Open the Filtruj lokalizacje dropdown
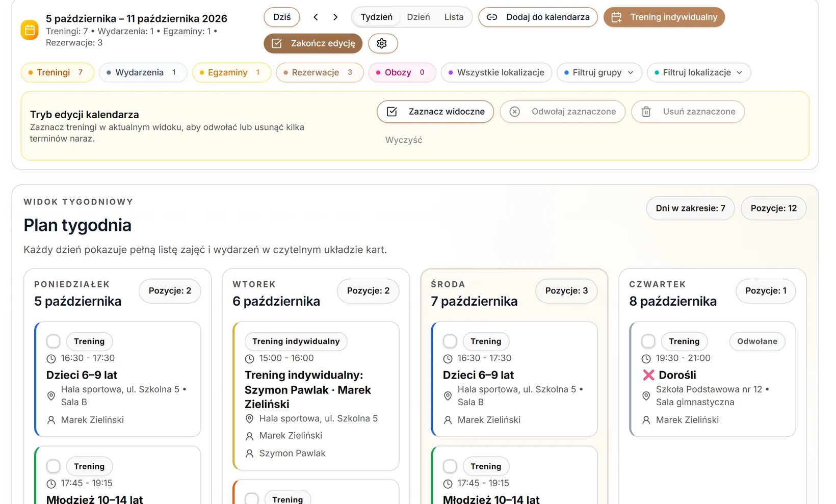Screen dimensions: 836x504 [x=699, y=72]
